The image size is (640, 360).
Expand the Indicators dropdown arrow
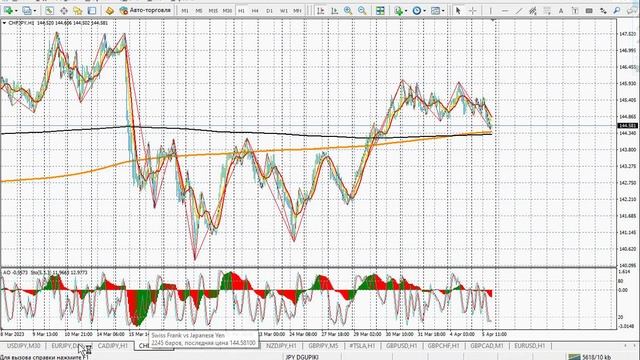tap(406, 11)
